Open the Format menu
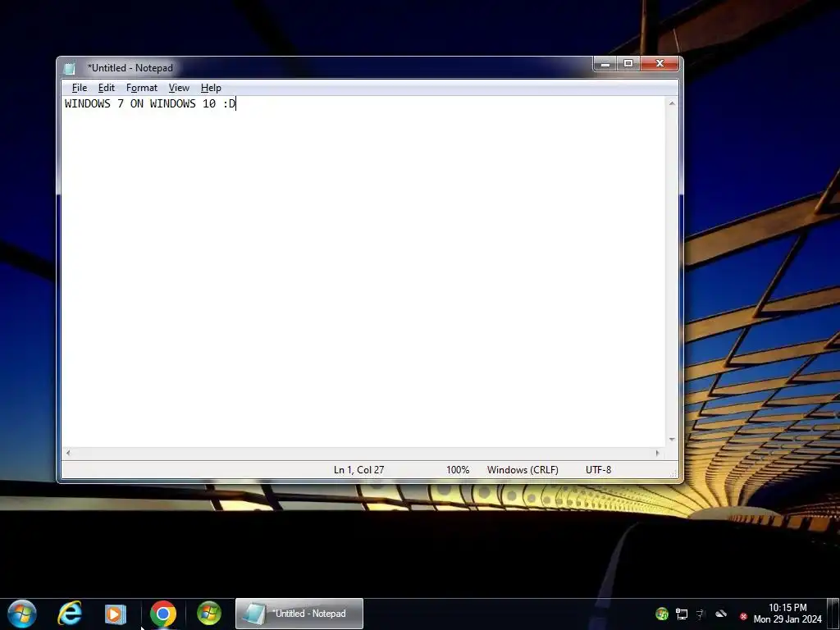The width and height of the screenshot is (840, 630). point(141,88)
